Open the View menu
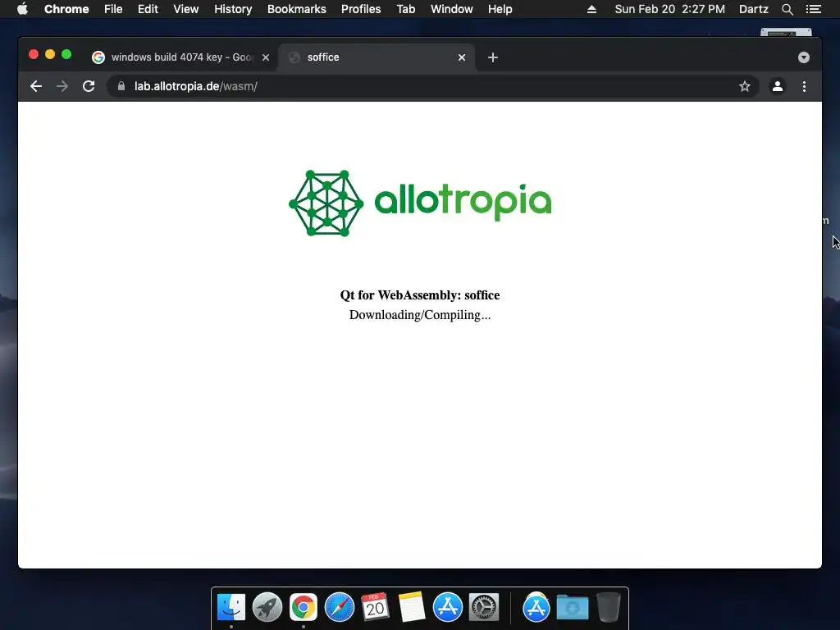Viewport: 840px width, 630px height. click(x=186, y=9)
